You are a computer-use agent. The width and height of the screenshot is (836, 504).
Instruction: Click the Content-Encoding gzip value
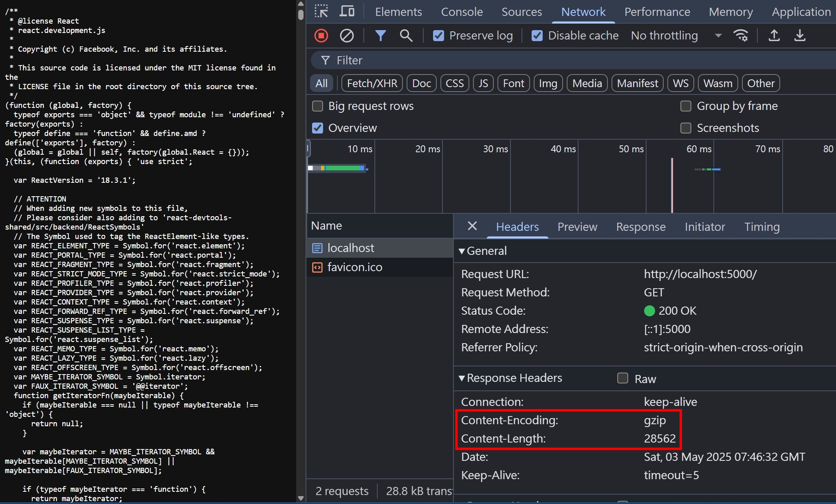click(655, 420)
